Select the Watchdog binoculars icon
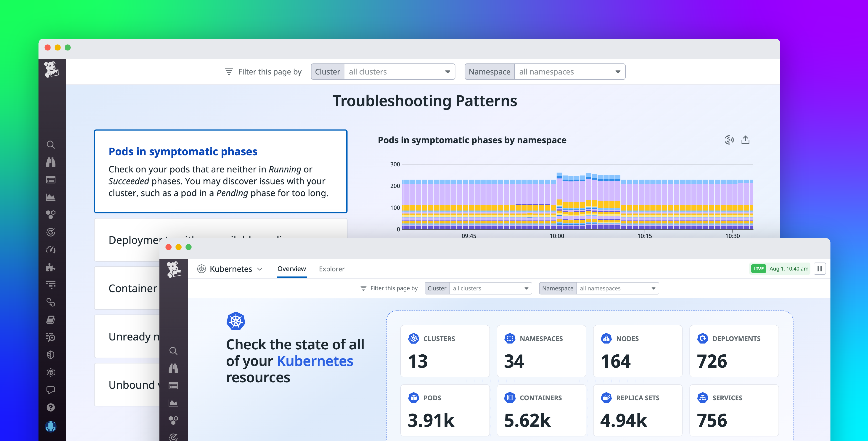868x441 pixels. pos(51,162)
